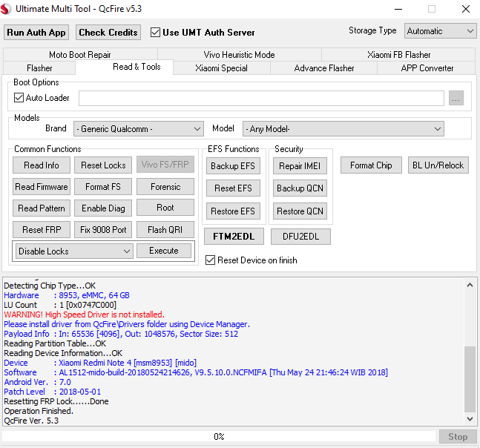Click the red WARNING High Speed Driver line
The width and height of the screenshot is (480, 448).
pos(84,314)
